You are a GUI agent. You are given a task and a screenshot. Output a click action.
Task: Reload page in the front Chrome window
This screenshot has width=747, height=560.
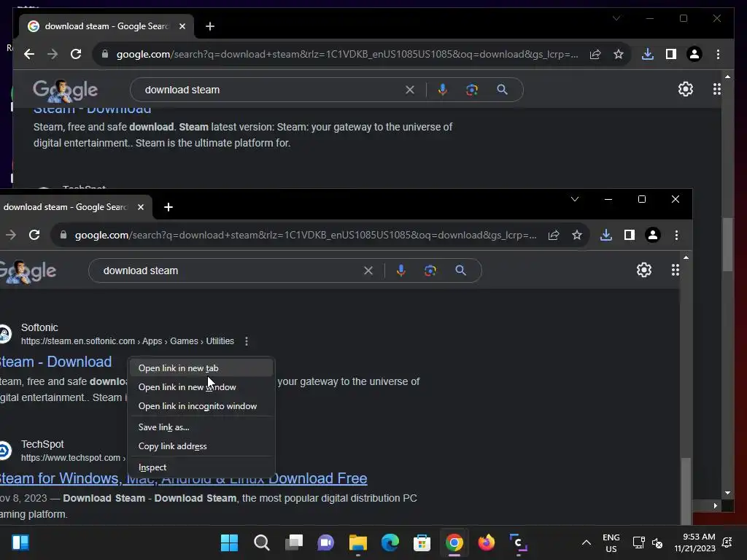pos(34,235)
